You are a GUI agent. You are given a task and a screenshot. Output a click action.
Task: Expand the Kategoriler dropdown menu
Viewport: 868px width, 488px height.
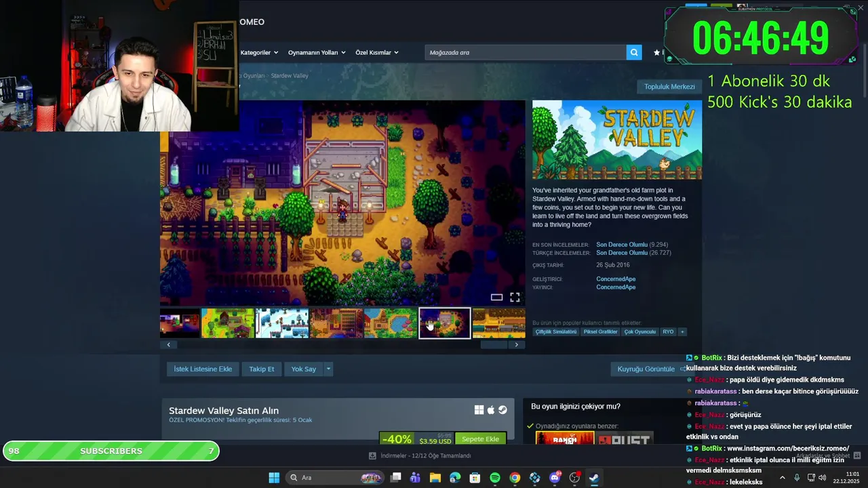click(258, 52)
